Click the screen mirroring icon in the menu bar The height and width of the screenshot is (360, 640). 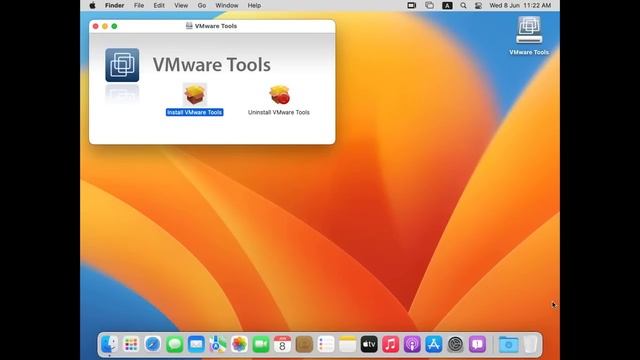[429, 5]
